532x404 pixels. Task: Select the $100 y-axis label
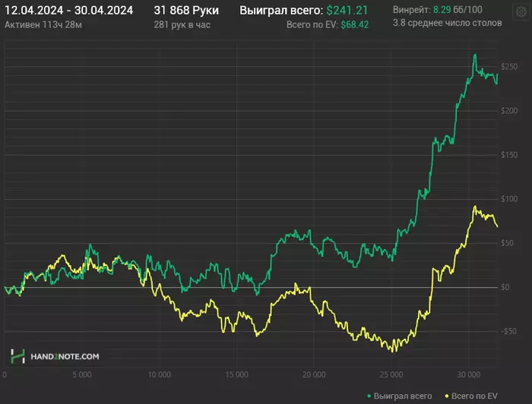509,199
